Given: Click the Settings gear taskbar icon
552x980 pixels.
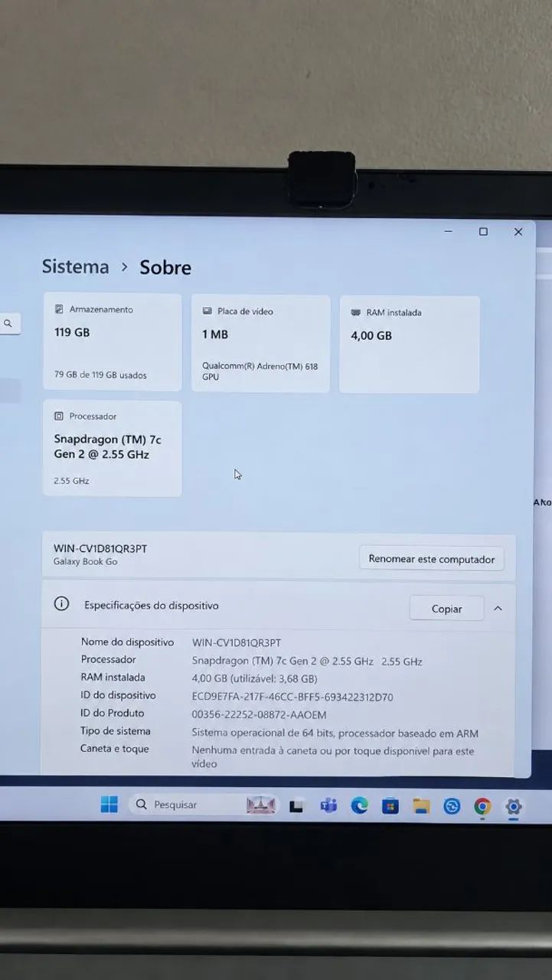Looking at the screenshot, I should (514, 806).
